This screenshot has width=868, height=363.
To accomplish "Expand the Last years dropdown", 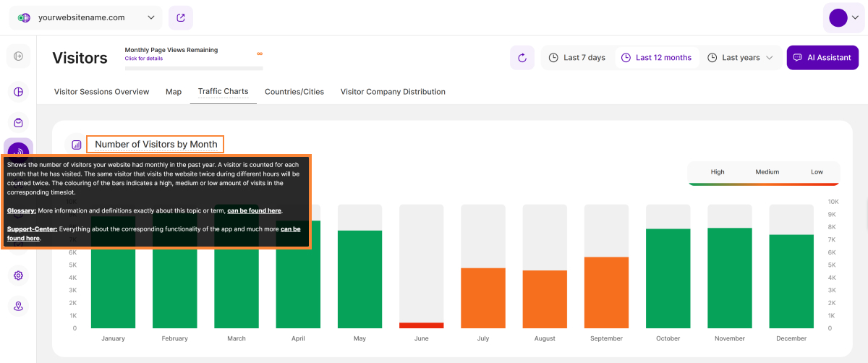I will point(741,58).
